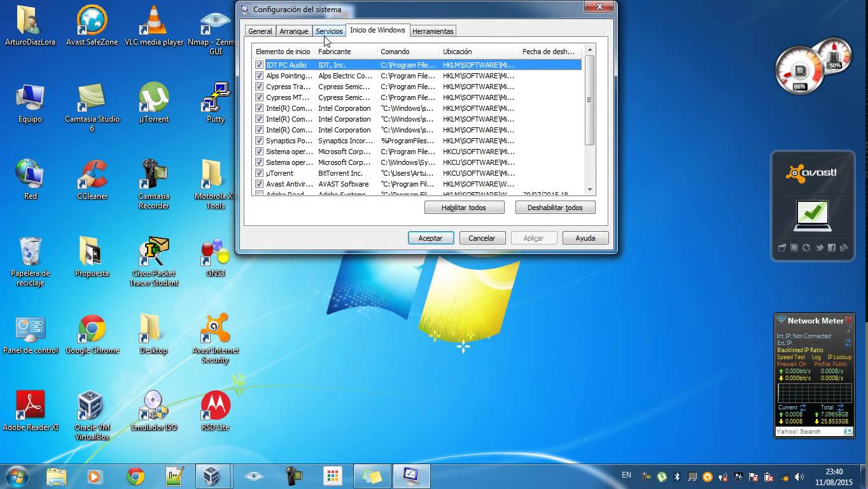Click the VirtualBox taskbar button
The image size is (868, 489).
(x=212, y=476)
